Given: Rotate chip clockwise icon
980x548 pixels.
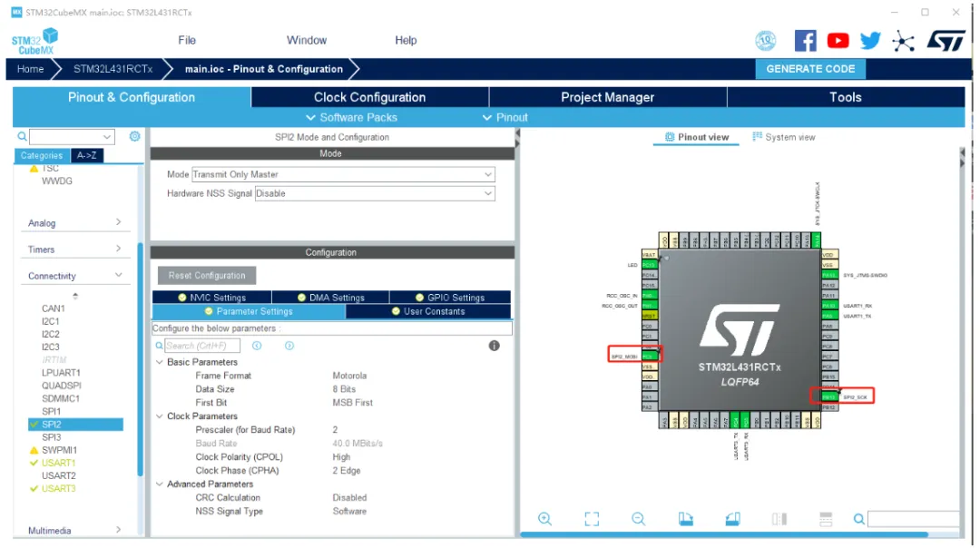Looking at the screenshot, I should [x=686, y=519].
